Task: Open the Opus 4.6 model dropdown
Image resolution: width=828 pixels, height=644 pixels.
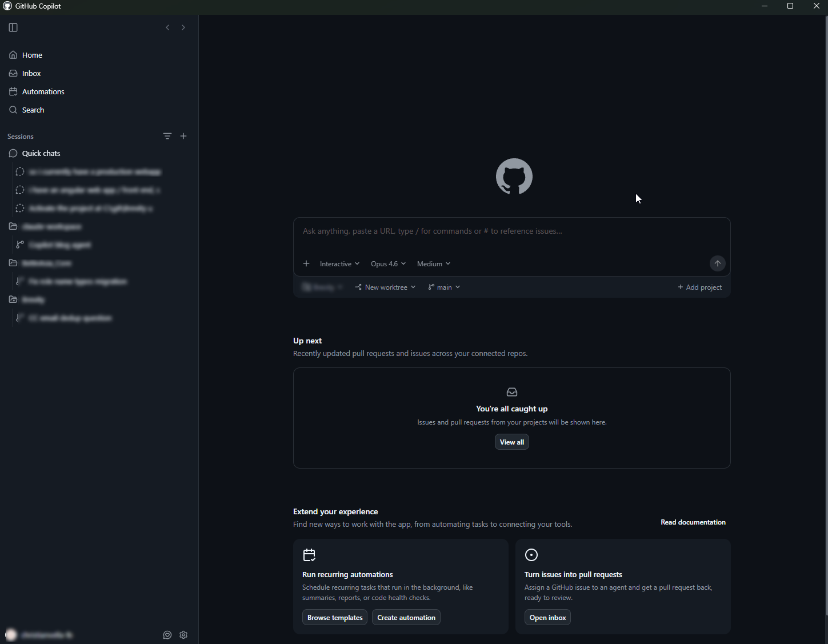Action: [x=388, y=263]
